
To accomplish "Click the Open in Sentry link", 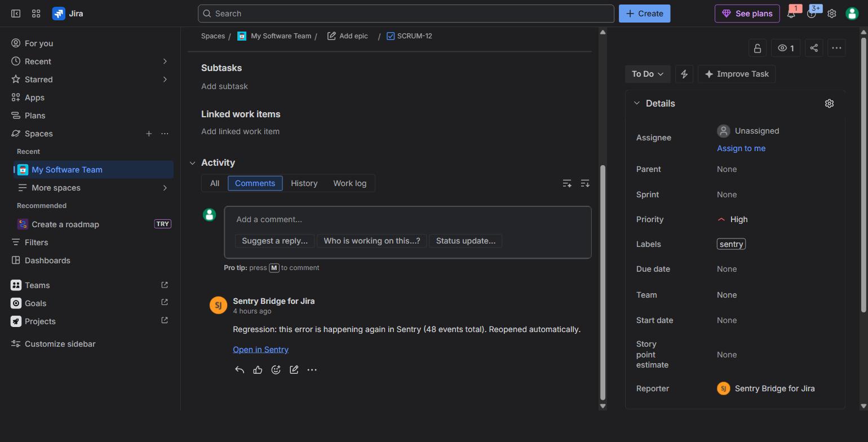I will pos(260,350).
